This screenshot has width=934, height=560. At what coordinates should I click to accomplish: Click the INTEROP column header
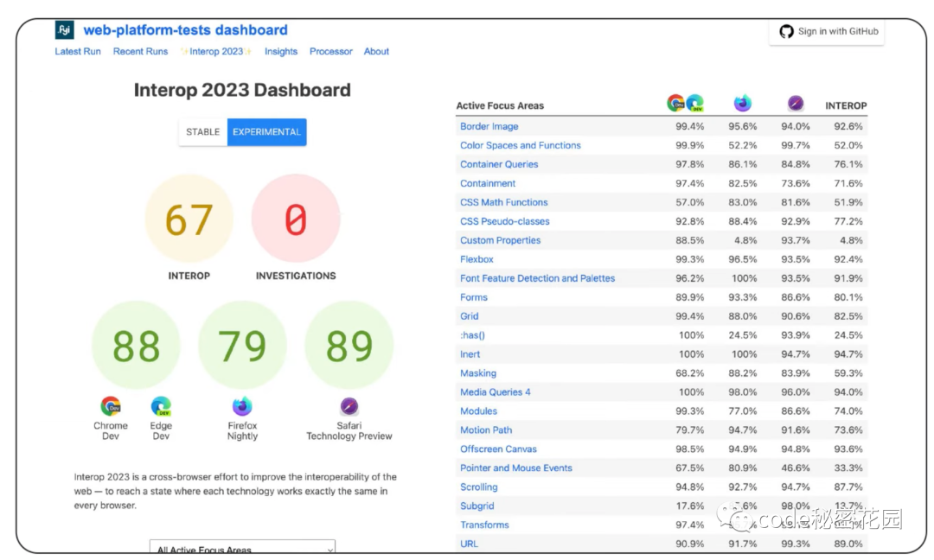click(846, 106)
